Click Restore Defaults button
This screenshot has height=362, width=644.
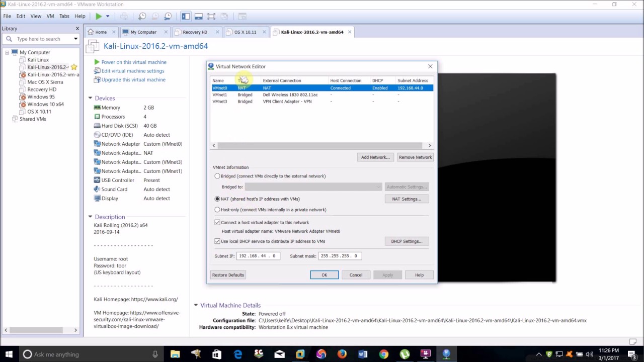tap(228, 275)
